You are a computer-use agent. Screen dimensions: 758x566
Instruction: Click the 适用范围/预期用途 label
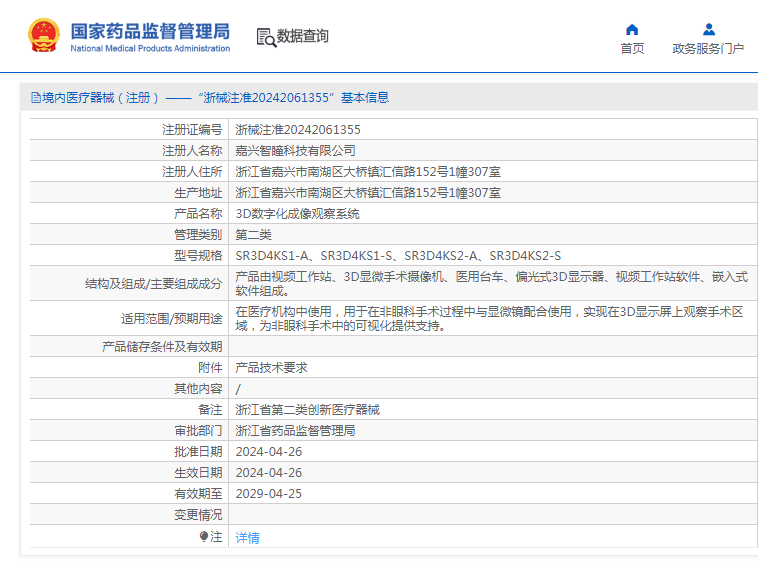coord(172,319)
